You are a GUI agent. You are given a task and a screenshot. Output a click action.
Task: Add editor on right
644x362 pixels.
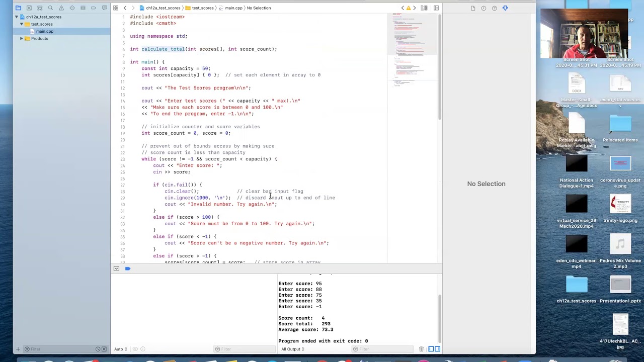tap(436, 8)
